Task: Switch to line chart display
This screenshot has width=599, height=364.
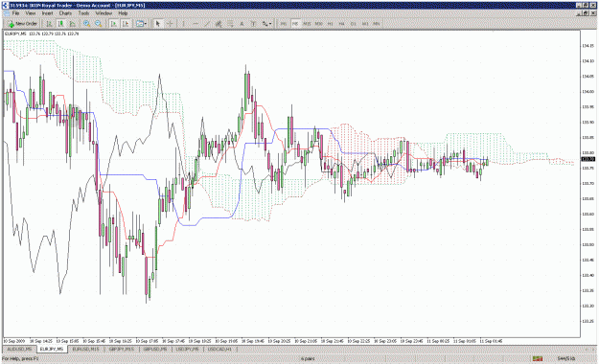Action: [x=72, y=24]
